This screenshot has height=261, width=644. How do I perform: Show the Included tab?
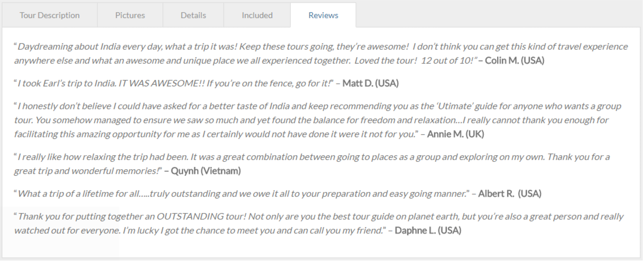(x=257, y=15)
